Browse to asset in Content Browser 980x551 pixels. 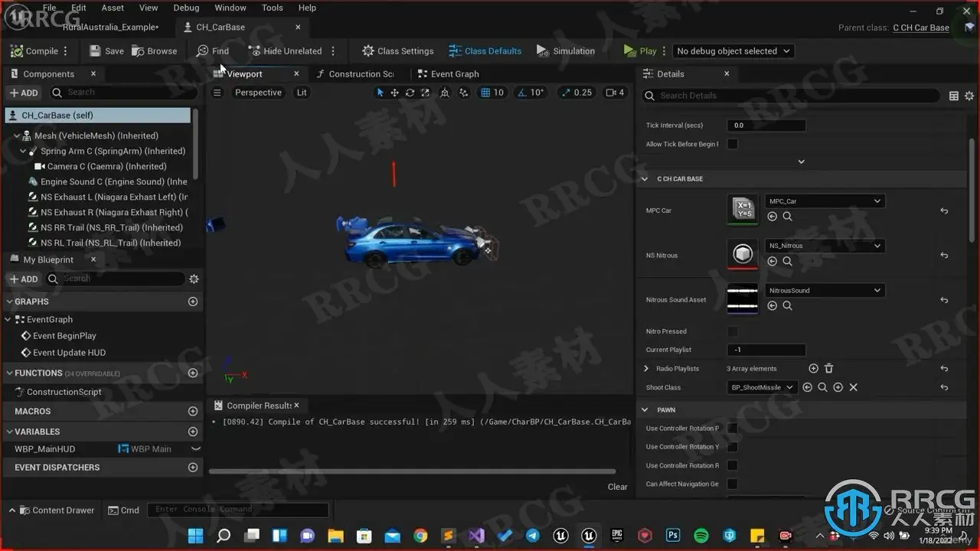coord(154,51)
